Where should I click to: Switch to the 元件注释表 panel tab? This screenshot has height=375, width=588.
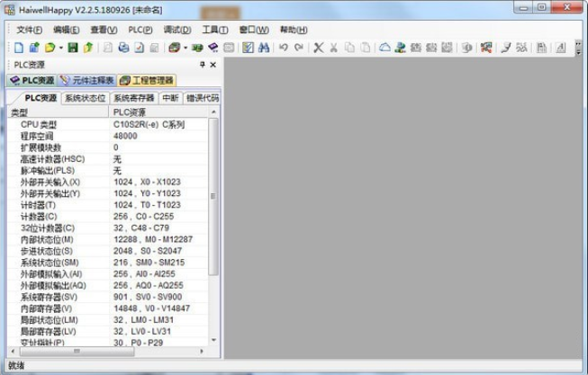pos(86,80)
